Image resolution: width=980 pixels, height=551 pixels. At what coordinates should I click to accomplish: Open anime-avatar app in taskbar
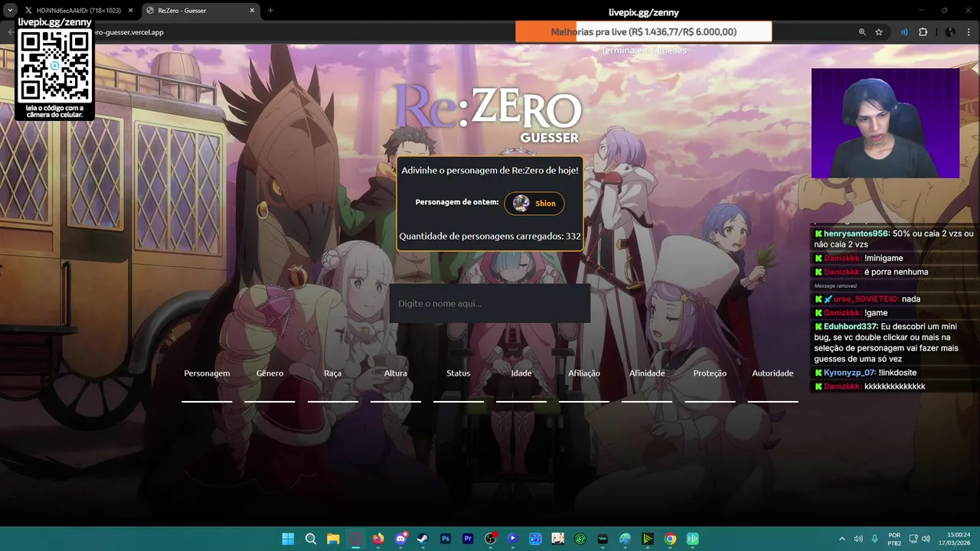557,539
